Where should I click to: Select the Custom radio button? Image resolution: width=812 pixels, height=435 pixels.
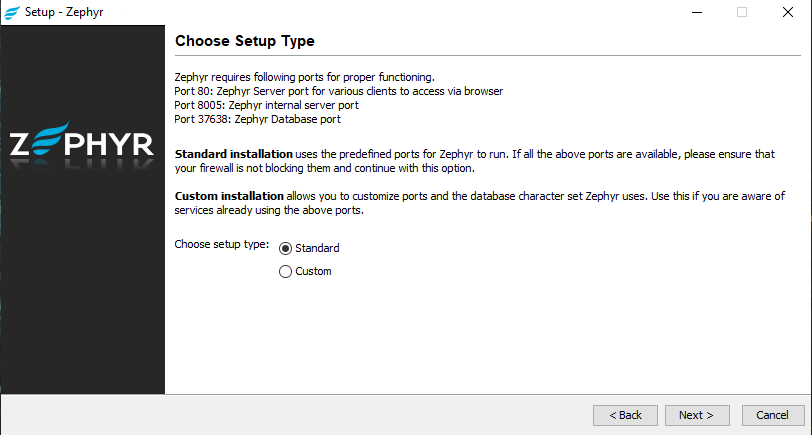[x=285, y=271]
